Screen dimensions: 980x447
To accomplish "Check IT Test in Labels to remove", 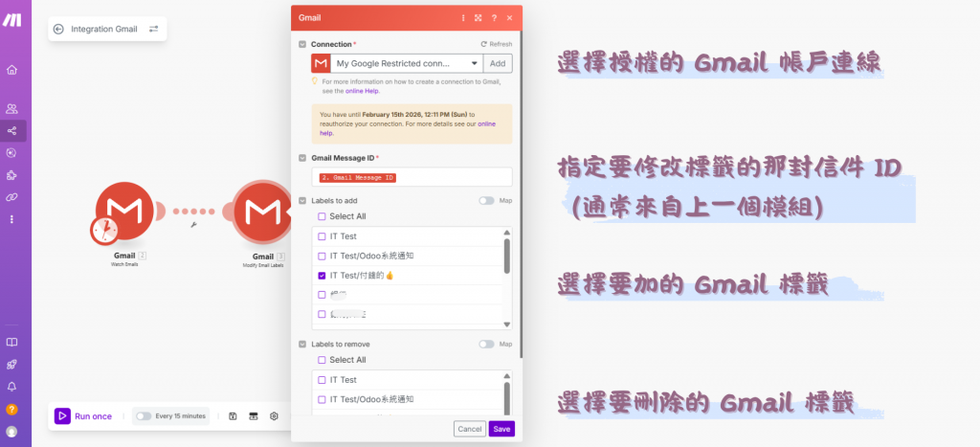I will coord(322,379).
